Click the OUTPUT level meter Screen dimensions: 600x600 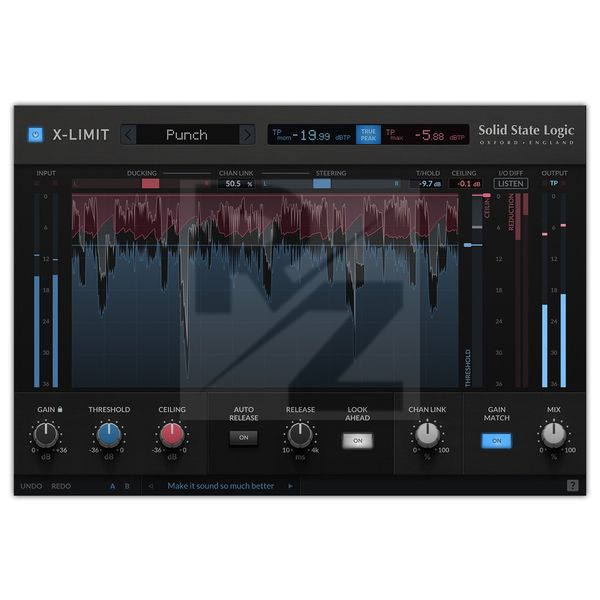tap(554, 290)
